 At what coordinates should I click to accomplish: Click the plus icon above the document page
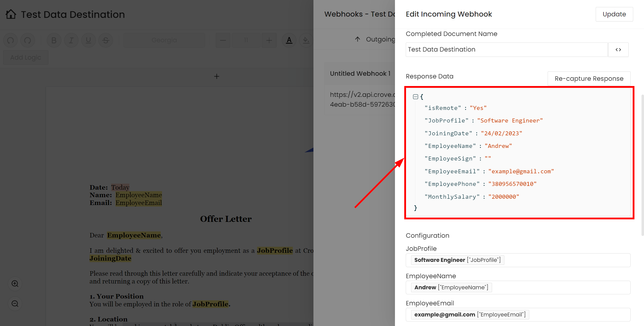click(x=217, y=76)
